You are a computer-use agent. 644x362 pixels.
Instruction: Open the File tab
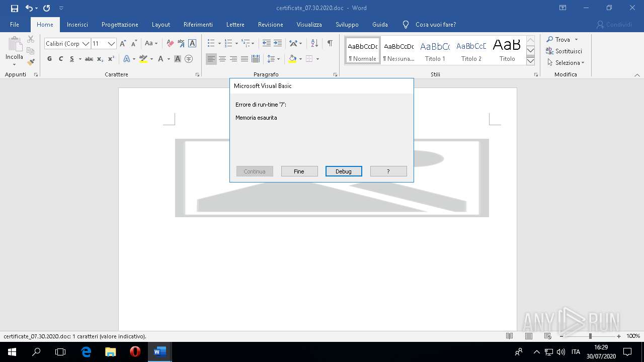[15, 25]
